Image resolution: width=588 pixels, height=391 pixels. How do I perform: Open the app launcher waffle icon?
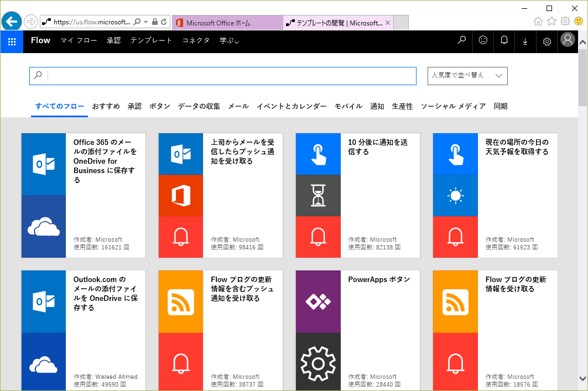tap(12, 41)
